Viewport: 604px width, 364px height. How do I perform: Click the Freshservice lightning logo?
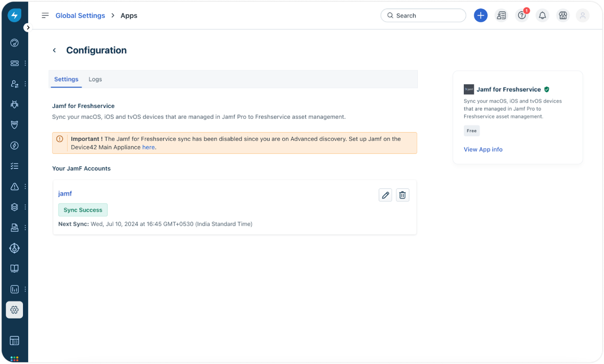pyautogui.click(x=14, y=15)
